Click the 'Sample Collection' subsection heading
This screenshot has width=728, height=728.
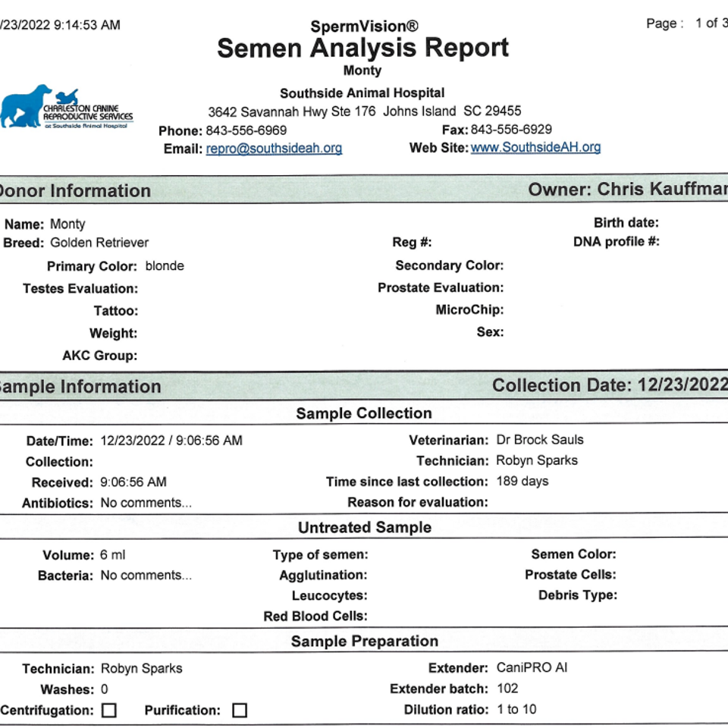(364, 413)
